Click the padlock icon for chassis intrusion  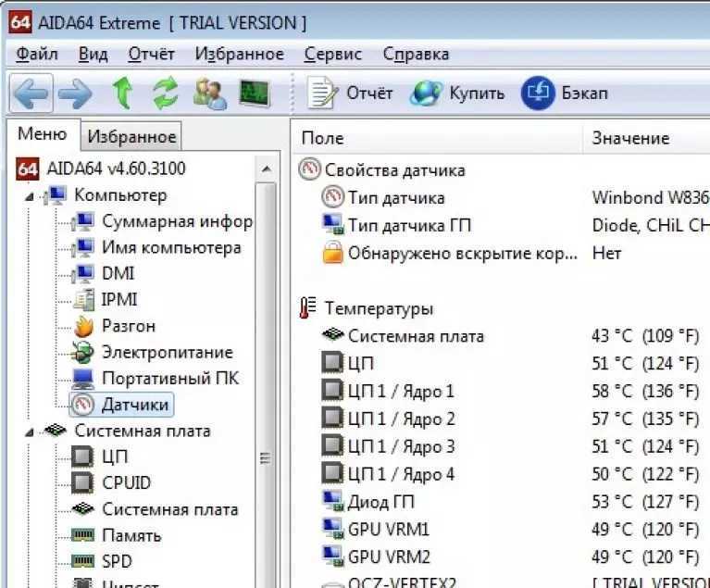tap(333, 253)
